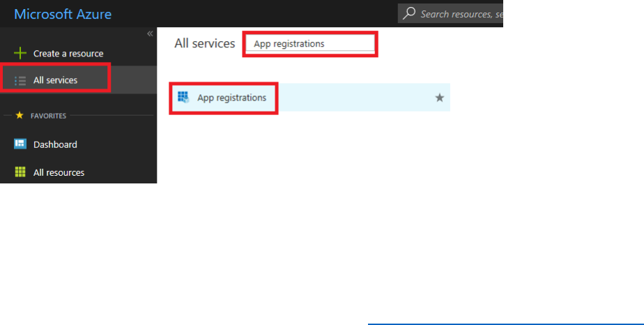Image resolution: width=644 pixels, height=325 pixels.
Task: Select the All services list icon
Action: coord(20,80)
